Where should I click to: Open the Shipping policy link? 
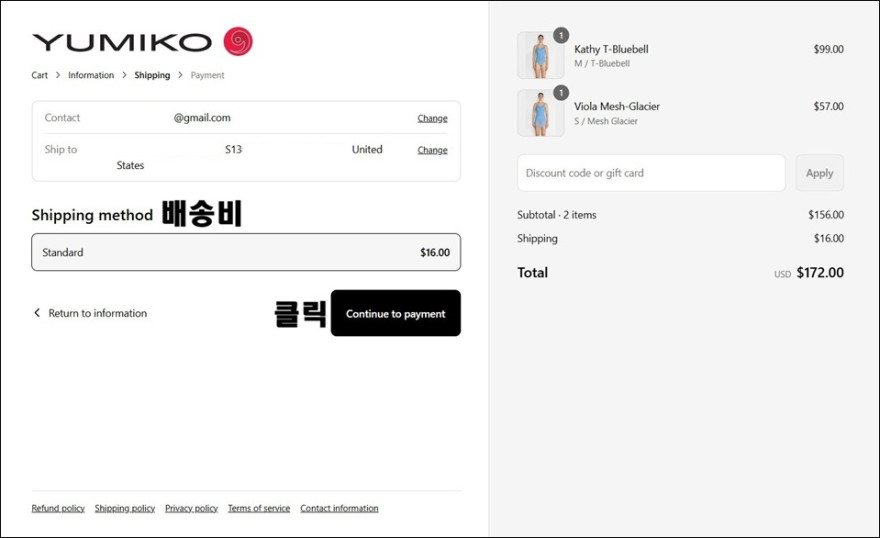(x=125, y=508)
